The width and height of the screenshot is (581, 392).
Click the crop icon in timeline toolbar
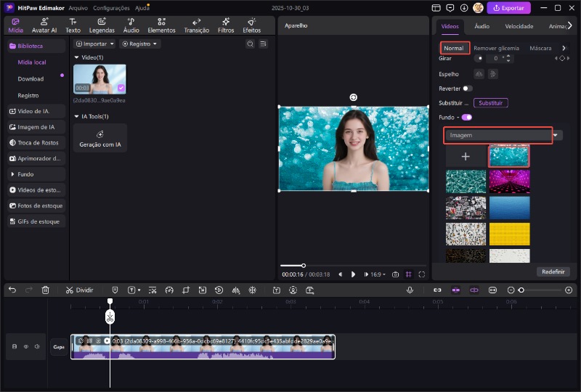(x=186, y=290)
